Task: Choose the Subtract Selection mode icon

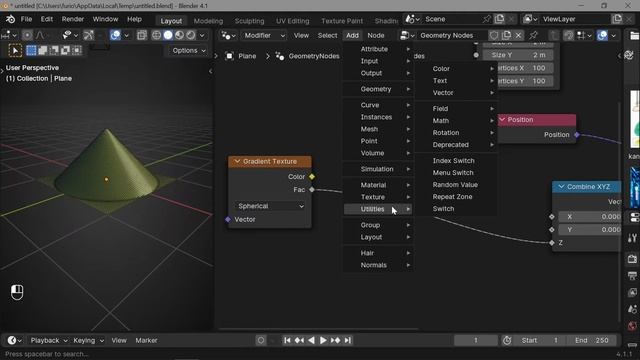Action: point(54,51)
